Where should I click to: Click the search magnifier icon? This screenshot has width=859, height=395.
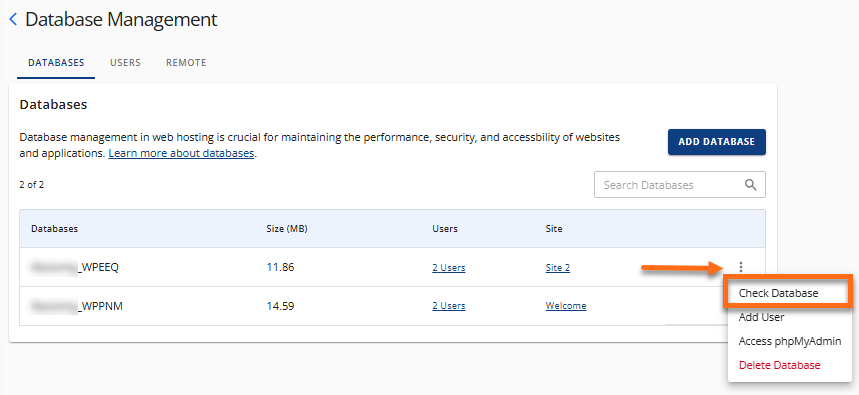[751, 185]
